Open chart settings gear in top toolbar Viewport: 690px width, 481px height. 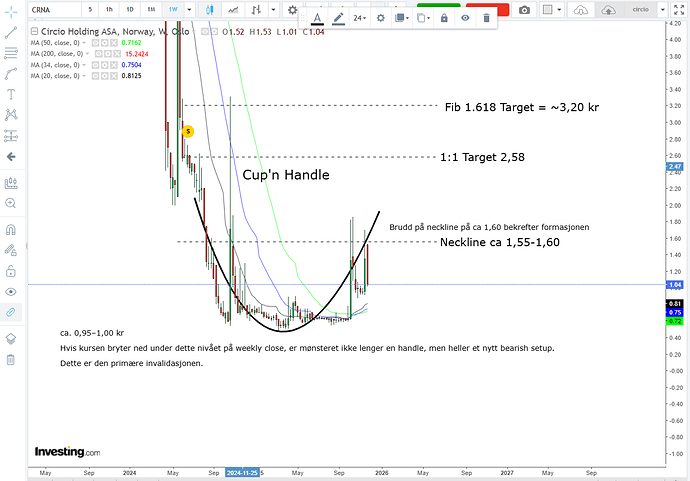click(292, 10)
